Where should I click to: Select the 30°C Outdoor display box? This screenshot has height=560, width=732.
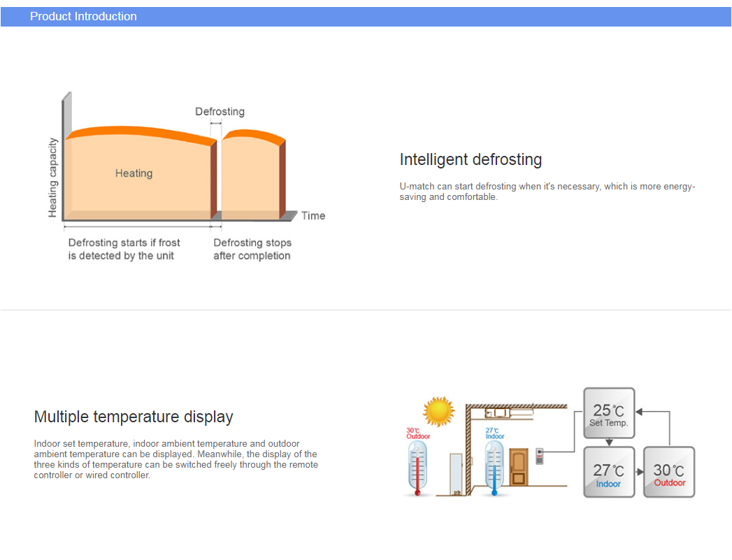point(669,473)
